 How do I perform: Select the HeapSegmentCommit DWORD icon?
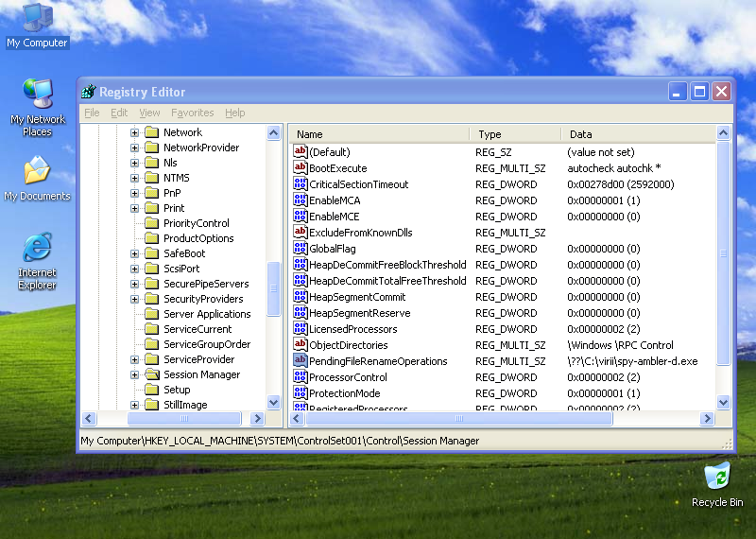[300, 296]
